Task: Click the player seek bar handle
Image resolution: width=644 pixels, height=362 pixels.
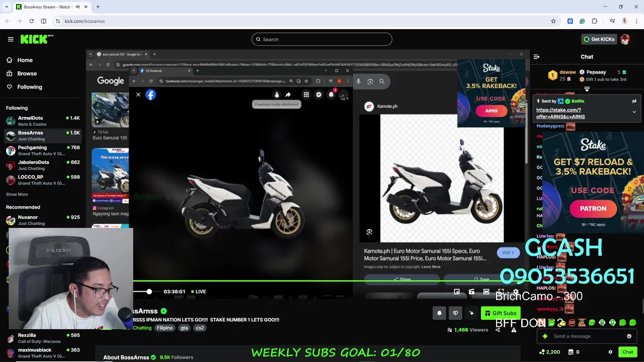Action: (149, 292)
